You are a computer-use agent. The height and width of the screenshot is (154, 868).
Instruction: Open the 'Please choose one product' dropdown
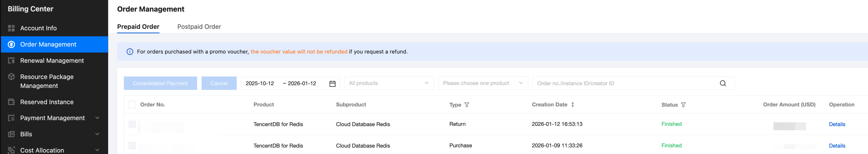tap(483, 83)
